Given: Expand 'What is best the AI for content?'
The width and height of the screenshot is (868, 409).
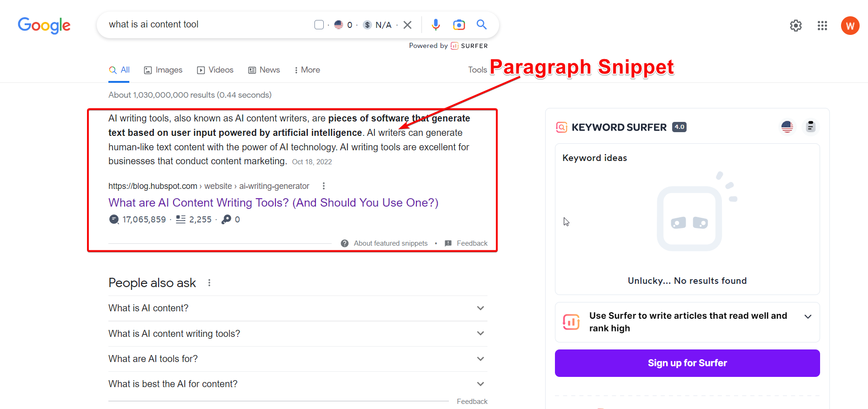Looking at the screenshot, I should tap(298, 384).
